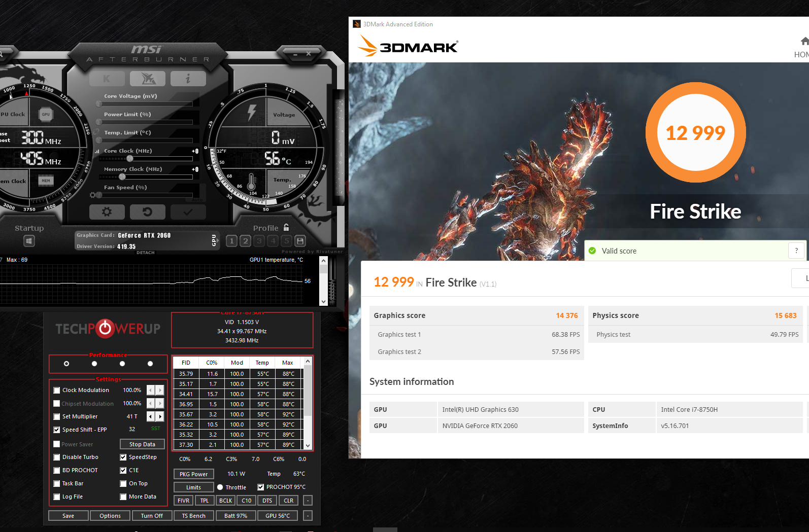The width and height of the screenshot is (809, 532).
Task: Reset Afterburner settings with the circular arrow
Action: [x=148, y=211]
